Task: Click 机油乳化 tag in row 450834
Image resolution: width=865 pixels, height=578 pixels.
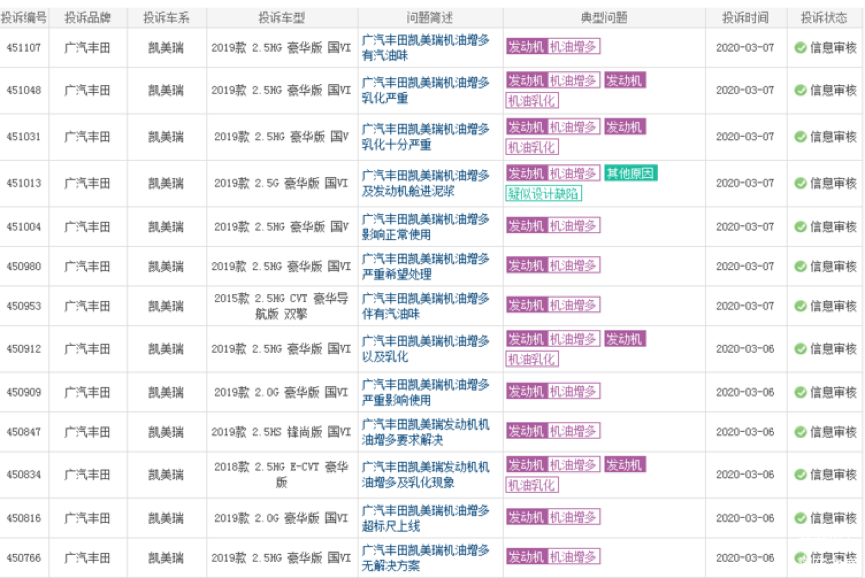Action: [x=532, y=485]
